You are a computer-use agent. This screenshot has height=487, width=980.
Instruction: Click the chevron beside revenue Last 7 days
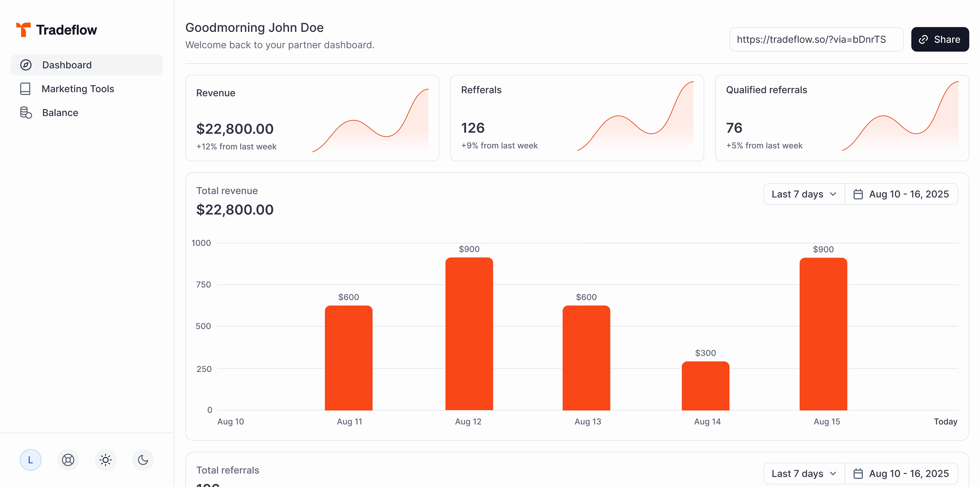pos(833,194)
